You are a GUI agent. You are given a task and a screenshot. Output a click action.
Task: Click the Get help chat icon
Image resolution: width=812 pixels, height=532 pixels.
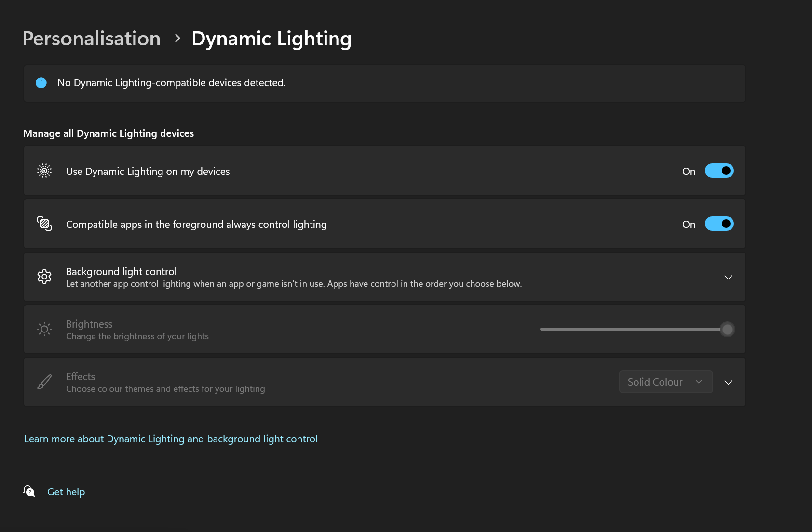(29, 491)
